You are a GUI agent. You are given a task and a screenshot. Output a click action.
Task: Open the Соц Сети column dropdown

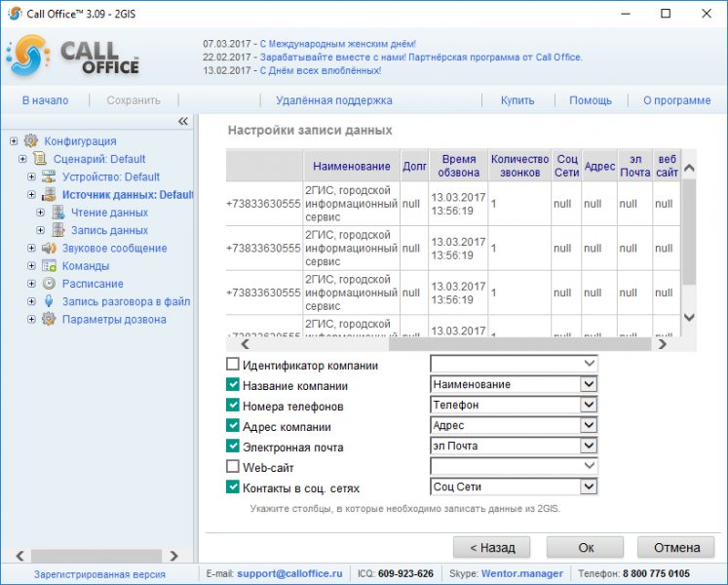click(x=589, y=487)
